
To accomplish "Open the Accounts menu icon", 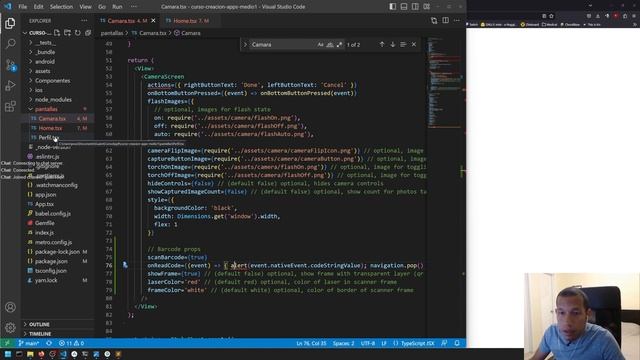I will point(10,307).
